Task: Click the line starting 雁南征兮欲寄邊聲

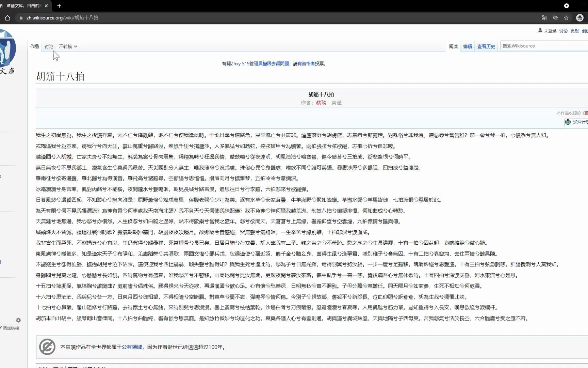Action: pyautogui.click(x=168, y=178)
